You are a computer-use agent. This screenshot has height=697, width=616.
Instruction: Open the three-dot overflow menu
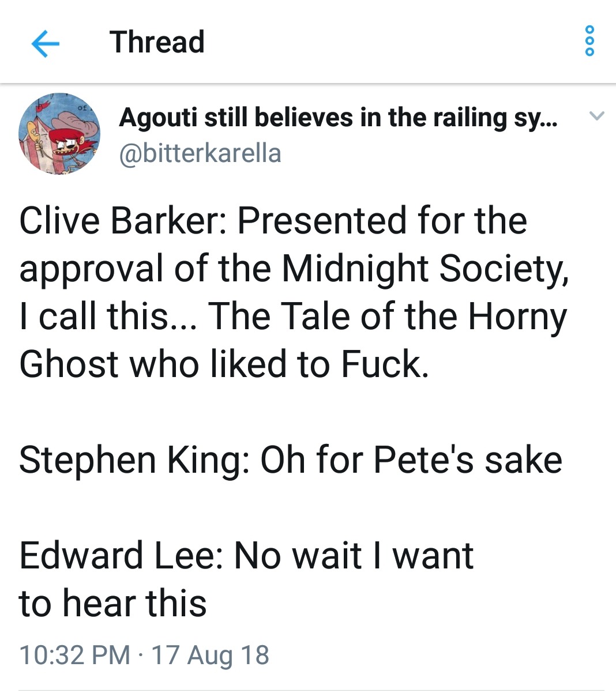click(589, 41)
